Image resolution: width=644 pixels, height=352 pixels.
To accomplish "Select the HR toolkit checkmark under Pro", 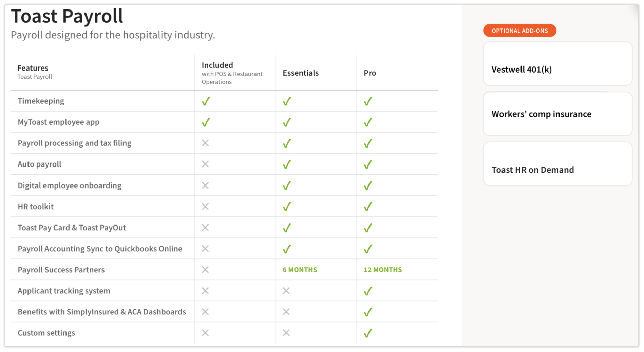I will click(368, 207).
